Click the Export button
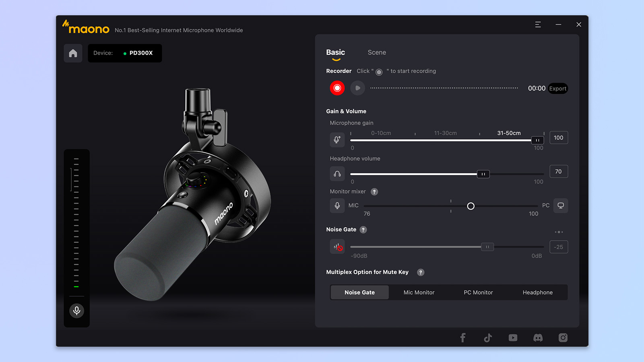Image resolution: width=644 pixels, height=362 pixels. click(557, 88)
